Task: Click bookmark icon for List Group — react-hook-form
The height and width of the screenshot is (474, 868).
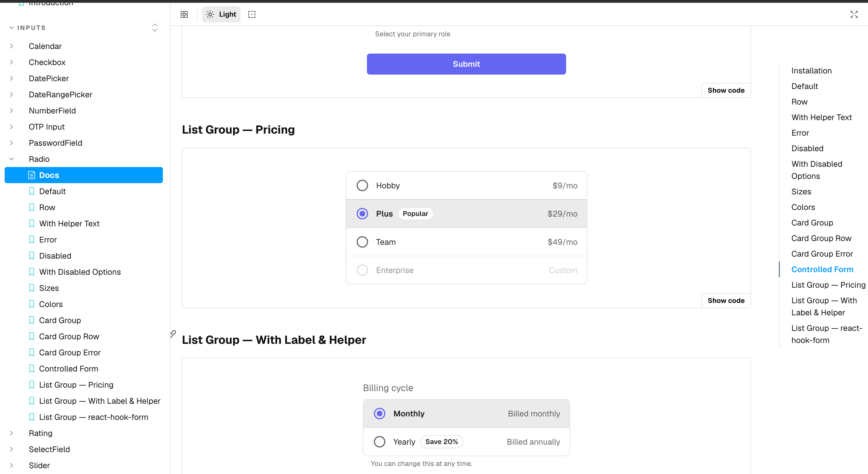Action: click(x=32, y=417)
